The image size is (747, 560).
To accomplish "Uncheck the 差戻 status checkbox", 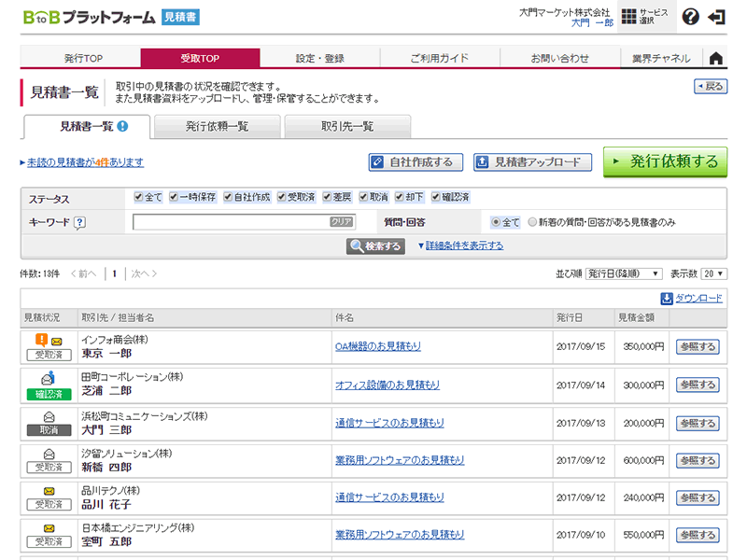I will (328, 198).
